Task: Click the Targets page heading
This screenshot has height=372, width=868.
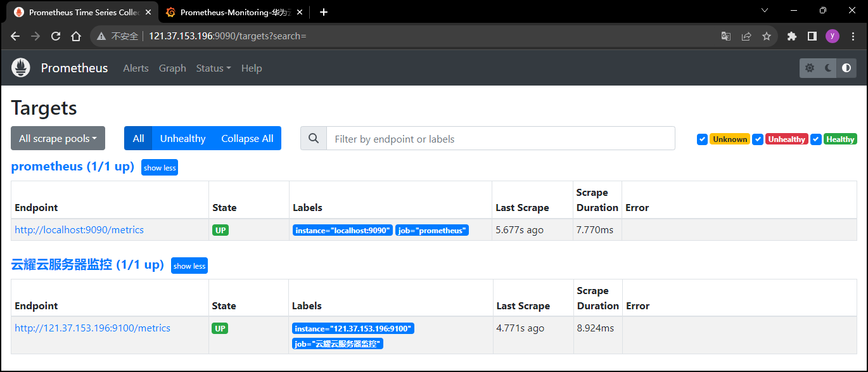Action: pos(44,108)
